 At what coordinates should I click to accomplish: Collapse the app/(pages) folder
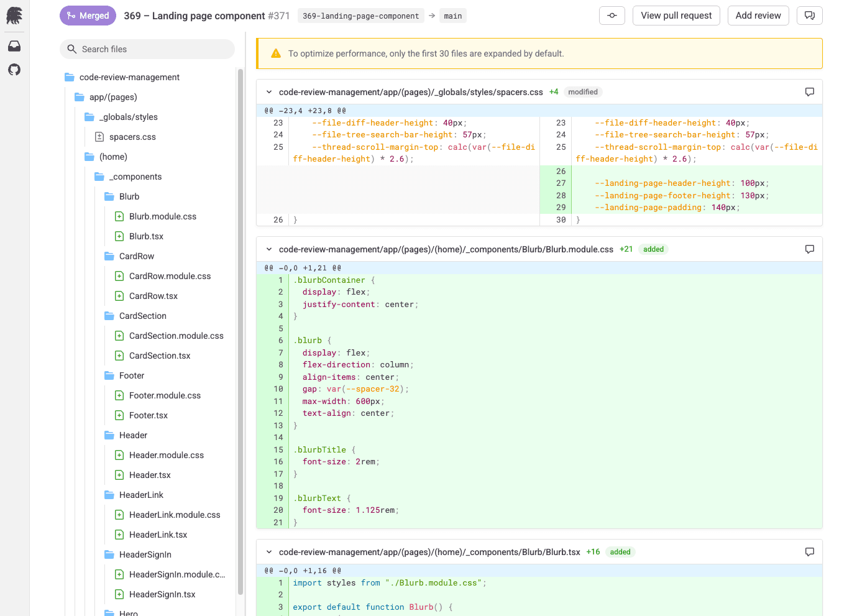[x=106, y=97]
